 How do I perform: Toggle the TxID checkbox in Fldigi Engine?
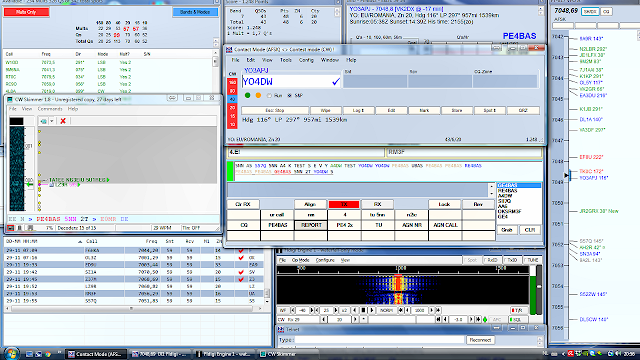tap(512, 260)
